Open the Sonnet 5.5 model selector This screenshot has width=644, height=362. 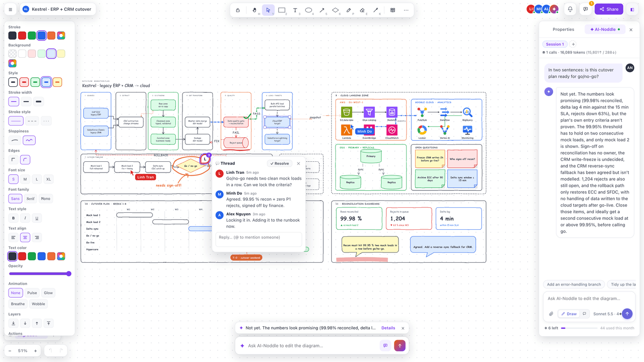[x=607, y=314]
